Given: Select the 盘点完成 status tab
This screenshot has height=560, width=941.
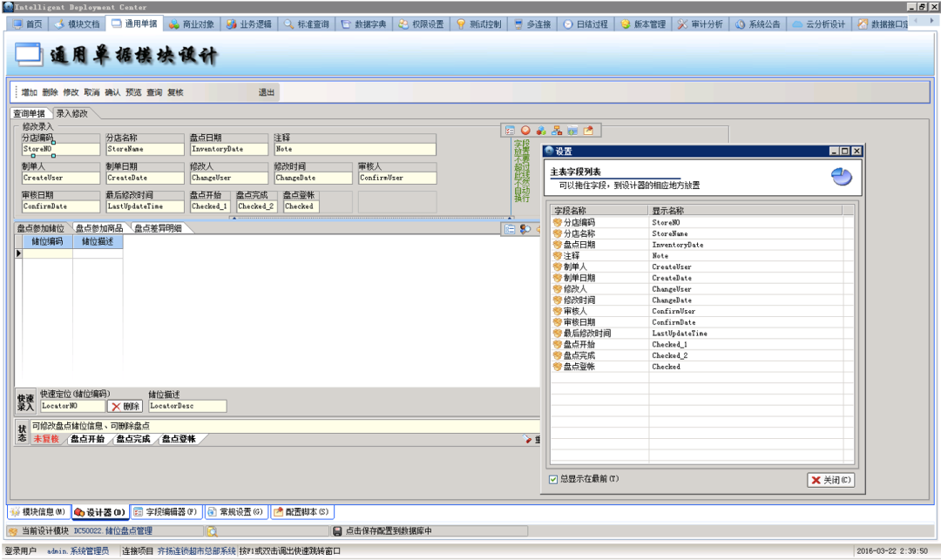Looking at the screenshot, I should tap(133, 439).
